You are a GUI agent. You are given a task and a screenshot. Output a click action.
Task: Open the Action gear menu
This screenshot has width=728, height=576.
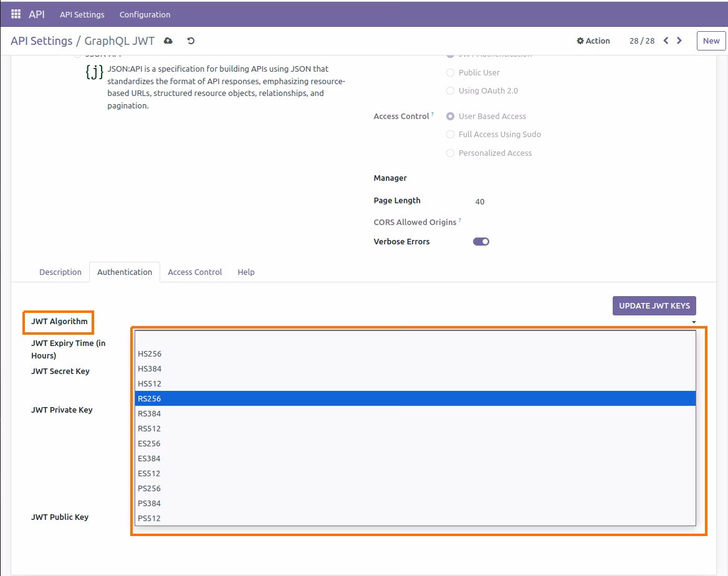[593, 41]
